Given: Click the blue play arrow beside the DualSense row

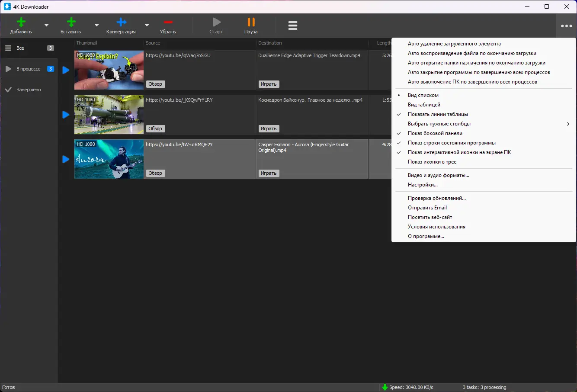Looking at the screenshot, I should (x=66, y=70).
